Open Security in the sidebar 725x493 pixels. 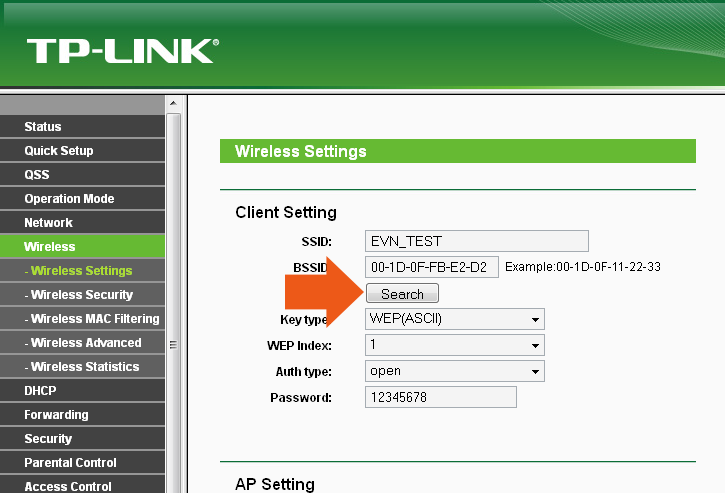82,438
